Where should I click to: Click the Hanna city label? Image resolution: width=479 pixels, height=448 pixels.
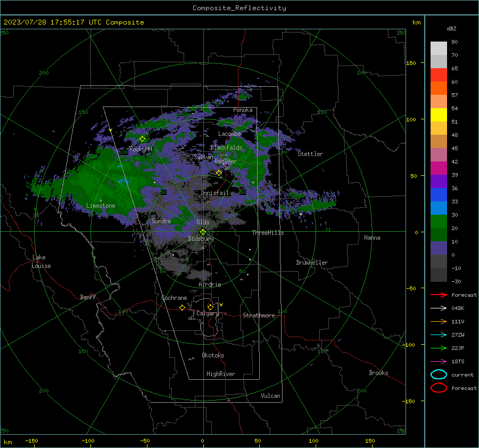pyautogui.click(x=372, y=238)
